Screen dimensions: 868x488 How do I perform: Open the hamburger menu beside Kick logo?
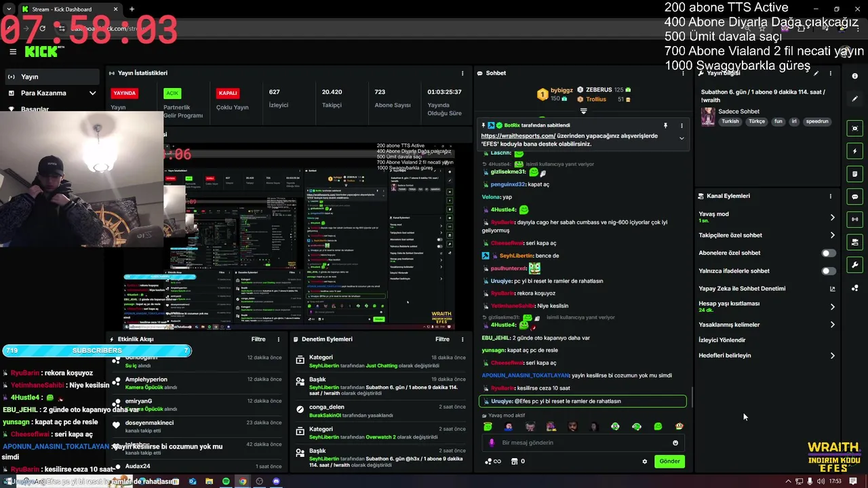pos(13,52)
